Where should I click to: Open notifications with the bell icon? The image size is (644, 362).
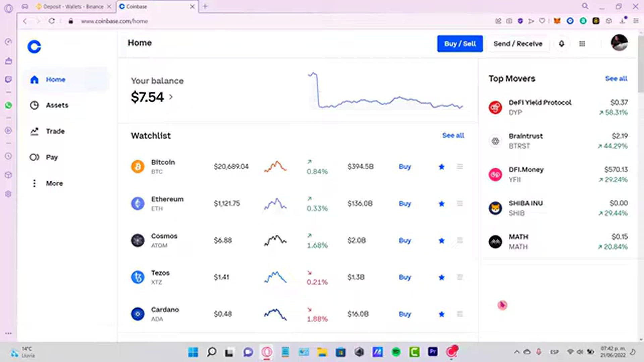coord(561,44)
